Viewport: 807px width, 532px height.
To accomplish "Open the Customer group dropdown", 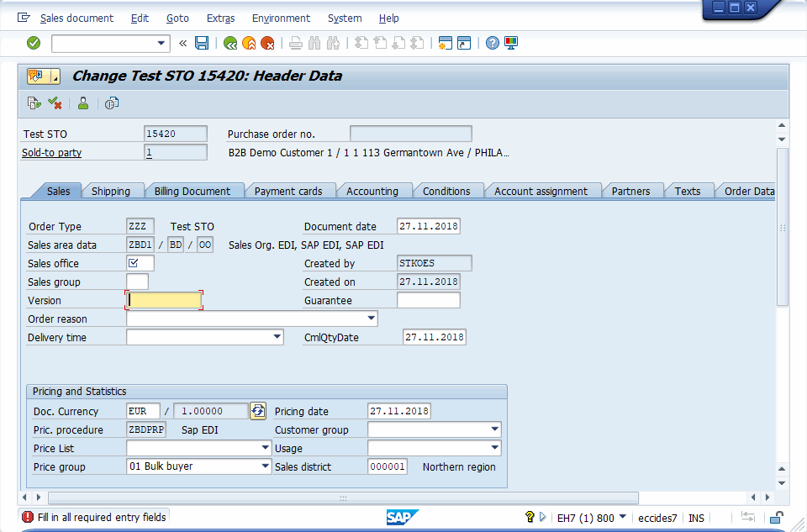I will point(494,429).
